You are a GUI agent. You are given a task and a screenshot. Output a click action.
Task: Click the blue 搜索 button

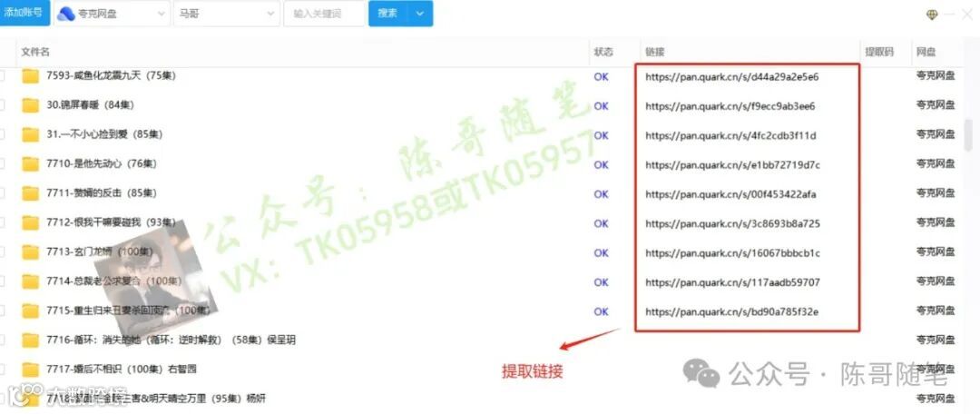coord(387,13)
